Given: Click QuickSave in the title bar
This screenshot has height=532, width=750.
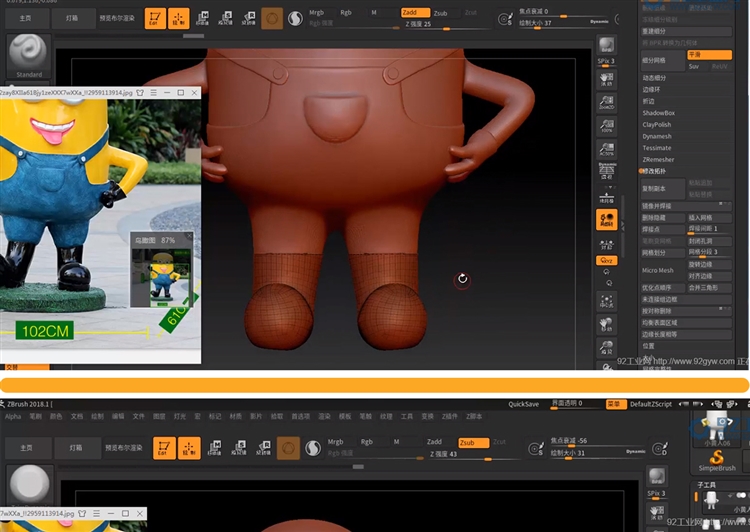Looking at the screenshot, I should tap(523, 404).
